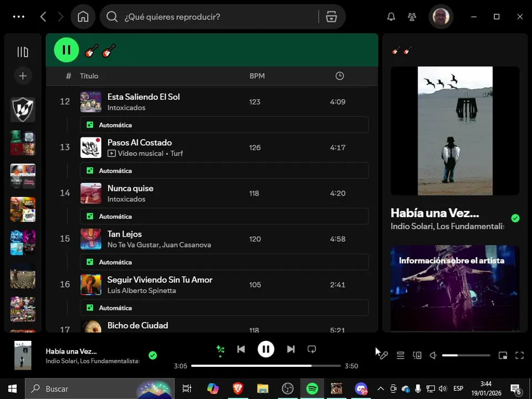Click the Esta Saliendo El Sol album cover
The image size is (532, 399).
tap(91, 102)
